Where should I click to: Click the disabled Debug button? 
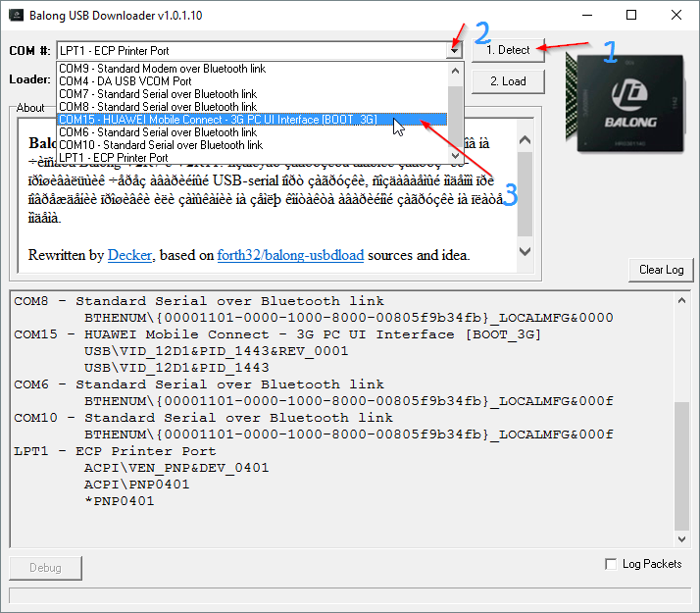(45, 568)
